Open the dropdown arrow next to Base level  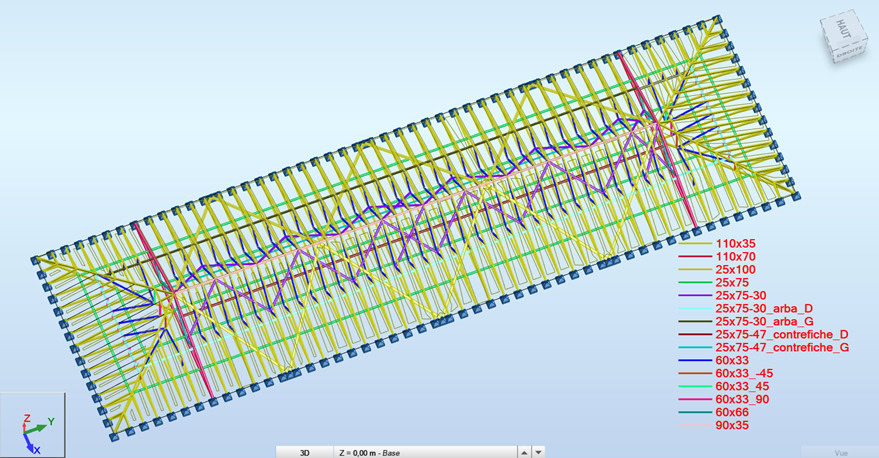point(540,451)
